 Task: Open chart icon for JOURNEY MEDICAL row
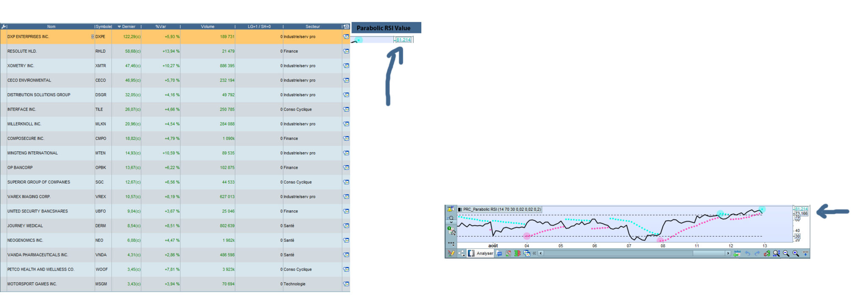(x=346, y=226)
